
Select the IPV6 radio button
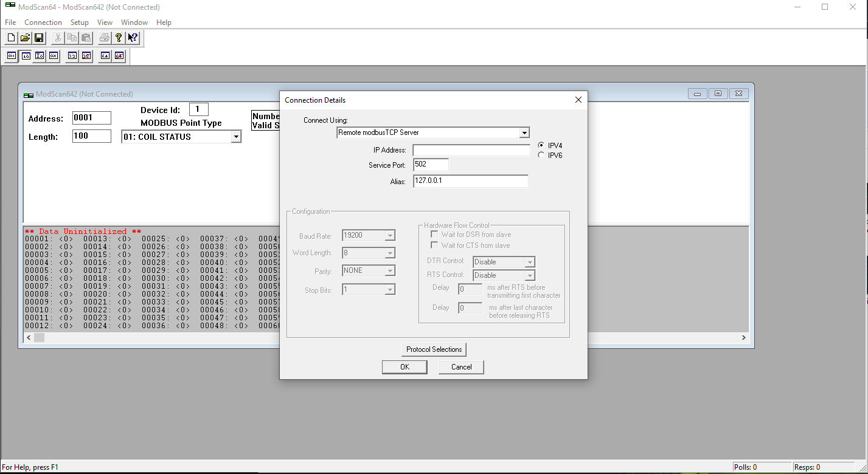(x=541, y=155)
